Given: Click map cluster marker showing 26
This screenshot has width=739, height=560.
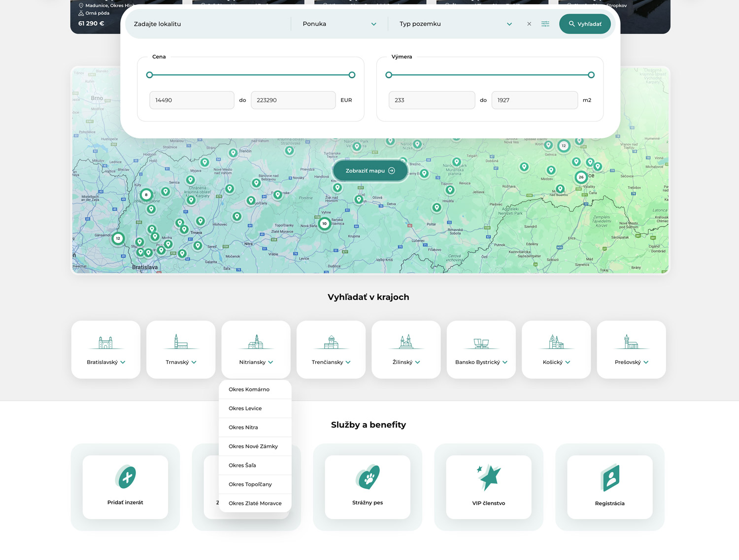Looking at the screenshot, I should pyautogui.click(x=581, y=177).
